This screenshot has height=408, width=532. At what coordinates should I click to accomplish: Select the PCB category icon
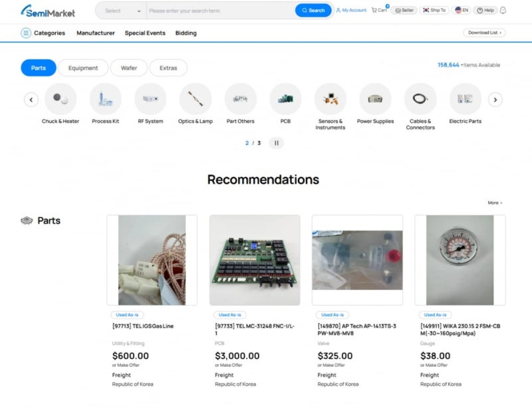click(285, 99)
